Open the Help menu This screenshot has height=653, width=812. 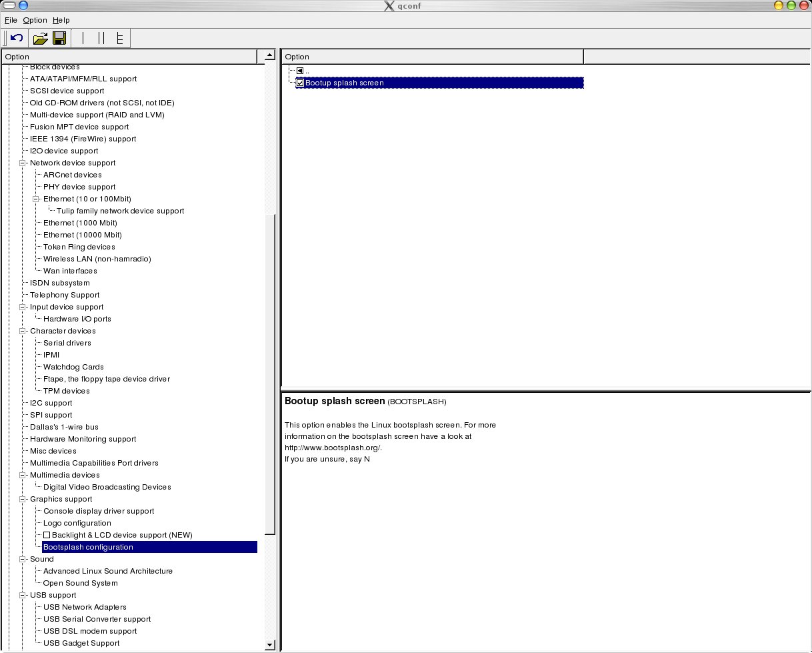tap(61, 20)
